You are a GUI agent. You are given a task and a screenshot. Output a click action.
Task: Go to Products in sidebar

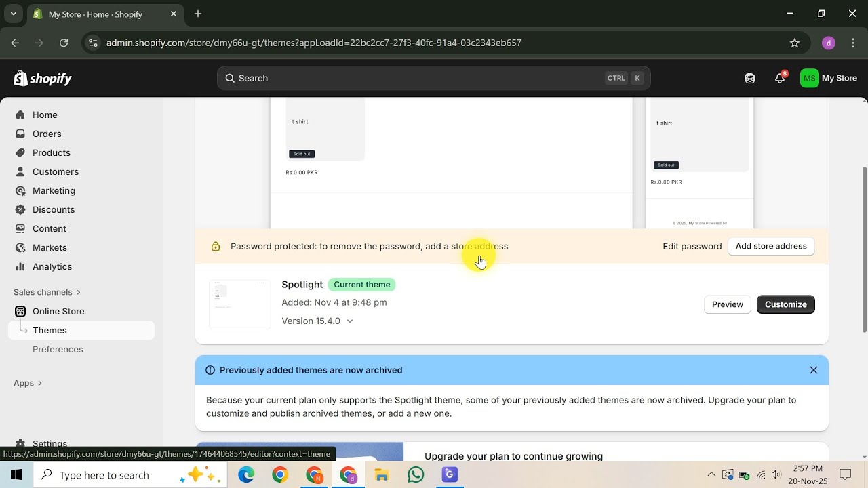tap(52, 152)
